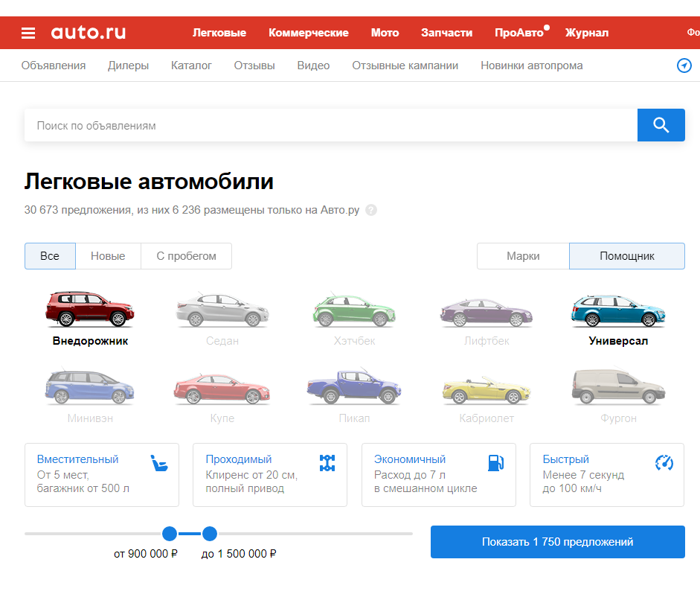Open the Дилеры link
700x600 pixels.
[128, 66]
